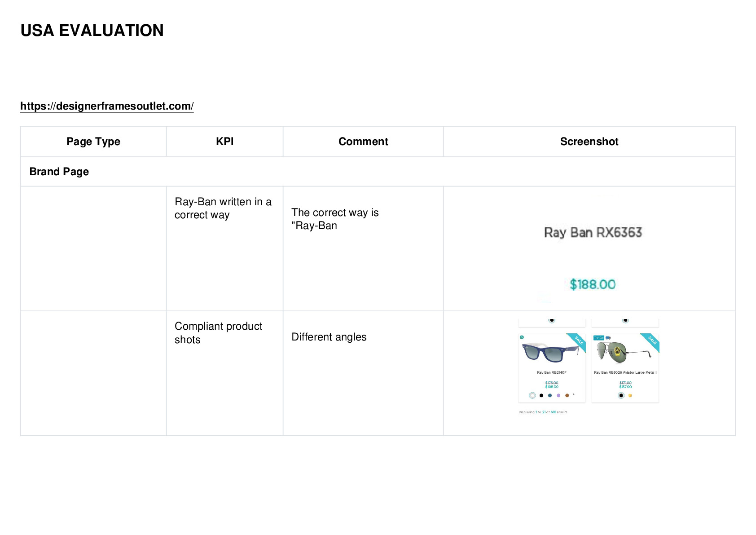Click the shipping truck icon beside Try-On

click(608, 338)
